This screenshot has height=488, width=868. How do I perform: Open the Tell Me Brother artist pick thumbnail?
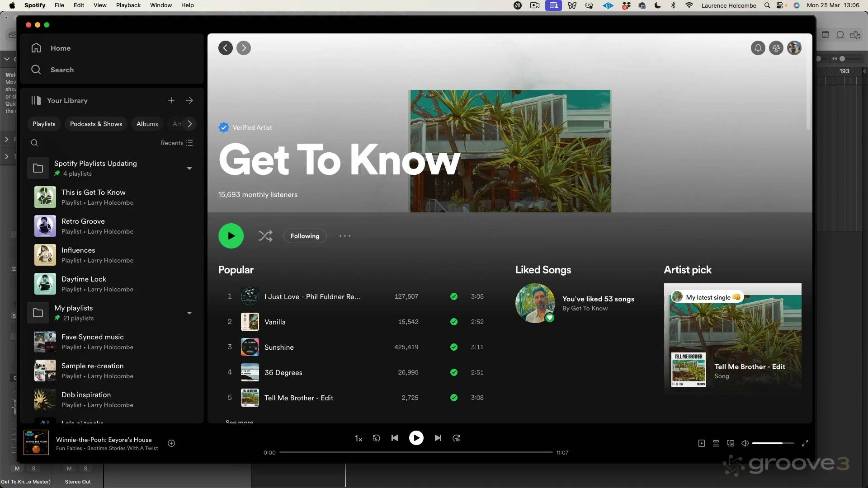tap(688, 369)
